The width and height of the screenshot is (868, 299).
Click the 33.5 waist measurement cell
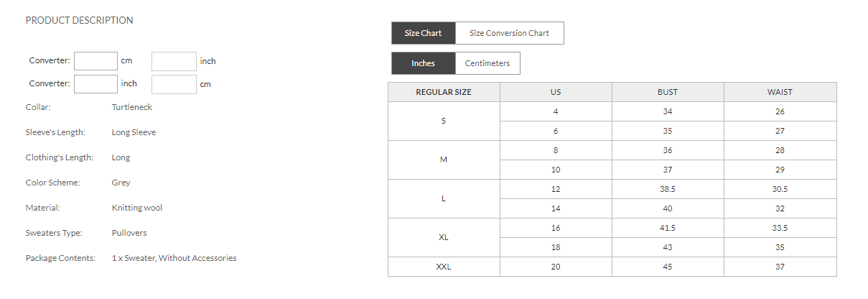pyautogui.click(x=780, y=228)
